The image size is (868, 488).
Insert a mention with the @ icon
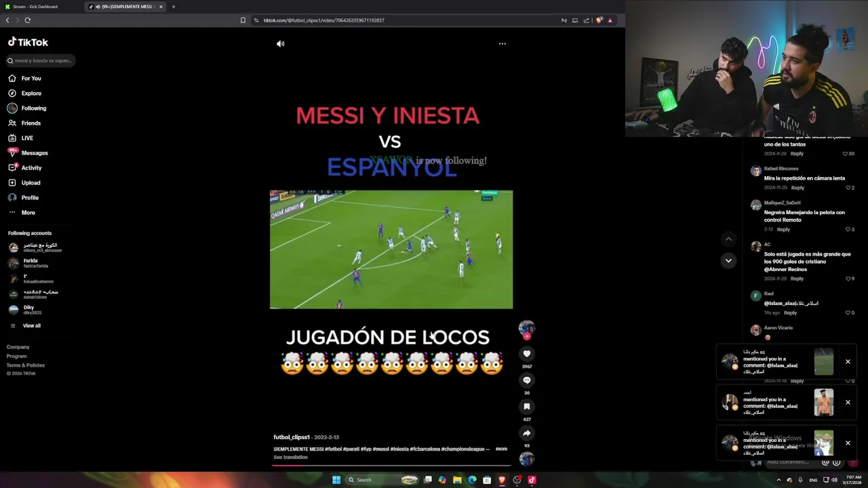825,462
